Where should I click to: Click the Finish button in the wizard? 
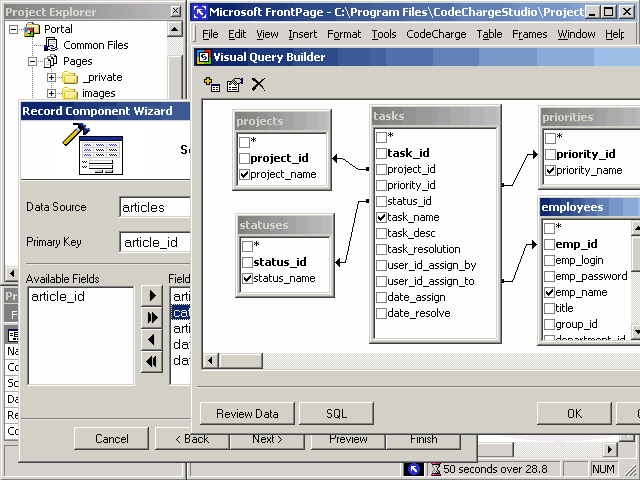(423, 440)
